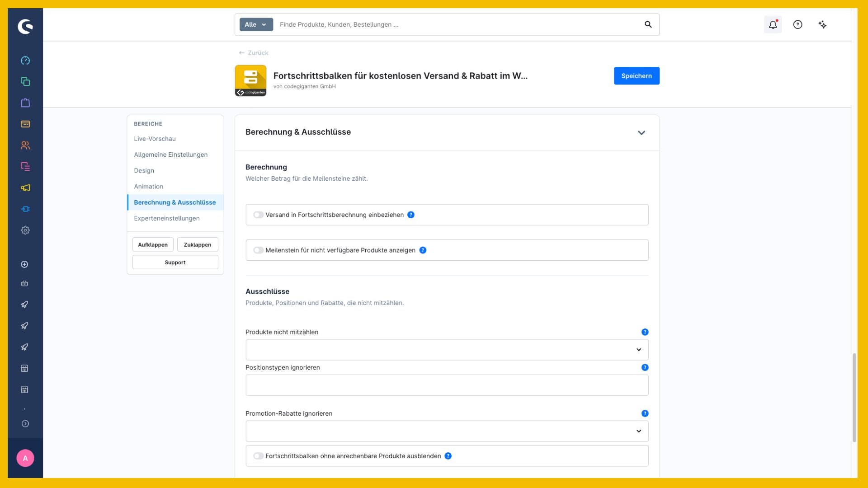The image size is (868, 488).
Task: Toggle Meilenstein für nicht verfügbare Produkte anzeigen
Action: (x=258, y=250)
